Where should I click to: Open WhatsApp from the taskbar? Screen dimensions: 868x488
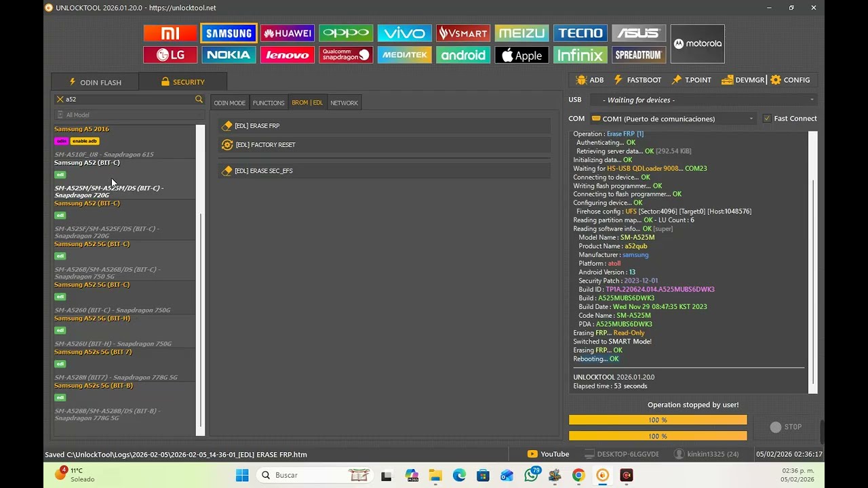pos(531,475)
